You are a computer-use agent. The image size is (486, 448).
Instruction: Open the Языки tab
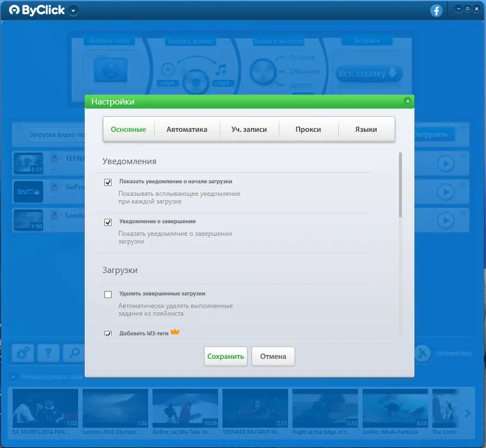(x=366, y=129)
